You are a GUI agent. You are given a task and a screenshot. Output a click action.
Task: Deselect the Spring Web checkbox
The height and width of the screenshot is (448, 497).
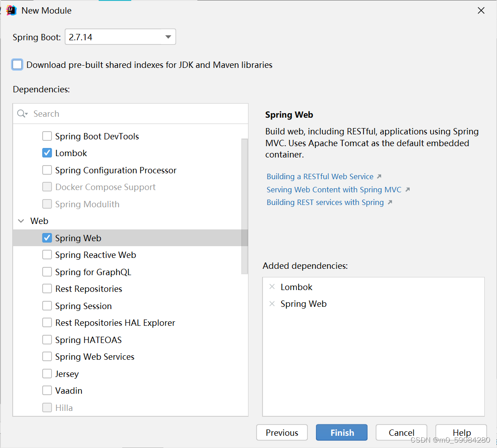[47, 238]
